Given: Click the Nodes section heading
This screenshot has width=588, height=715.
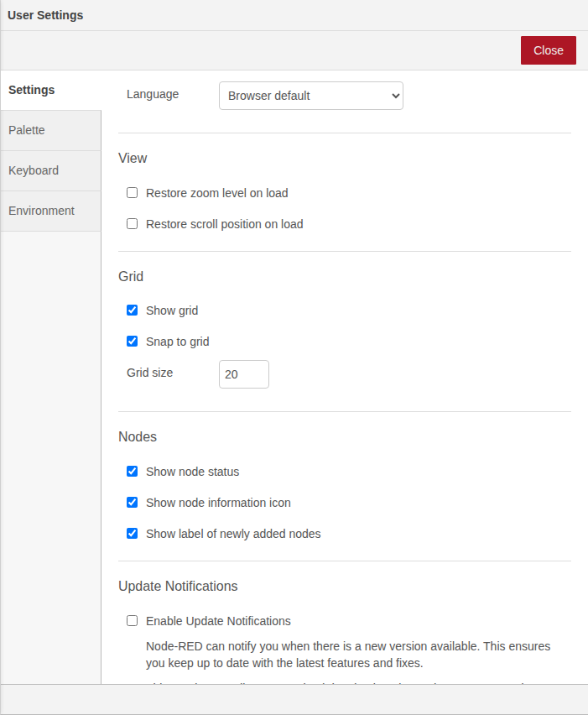Looking at the screenshot, I should (138, 436).
